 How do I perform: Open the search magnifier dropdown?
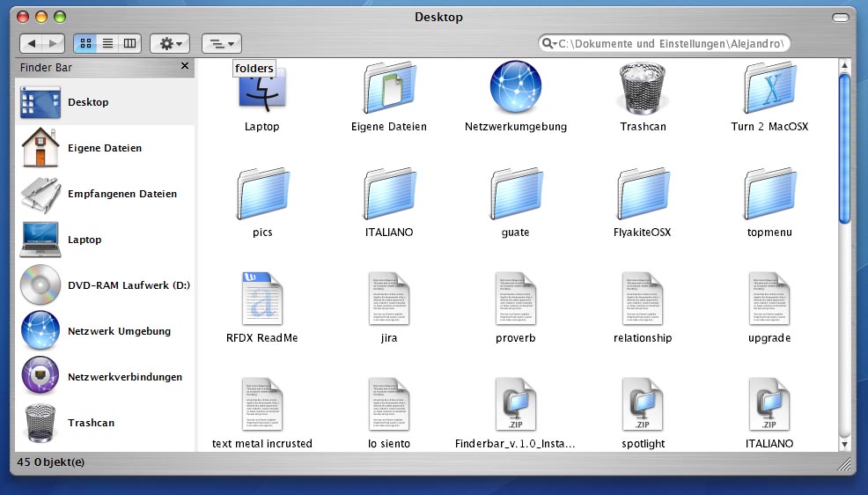point(549,43)
